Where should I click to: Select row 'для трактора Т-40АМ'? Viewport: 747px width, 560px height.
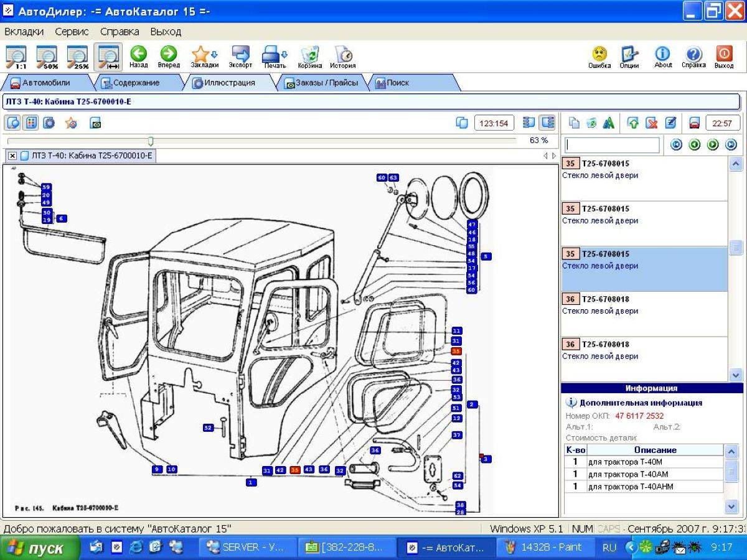[644, 474]
